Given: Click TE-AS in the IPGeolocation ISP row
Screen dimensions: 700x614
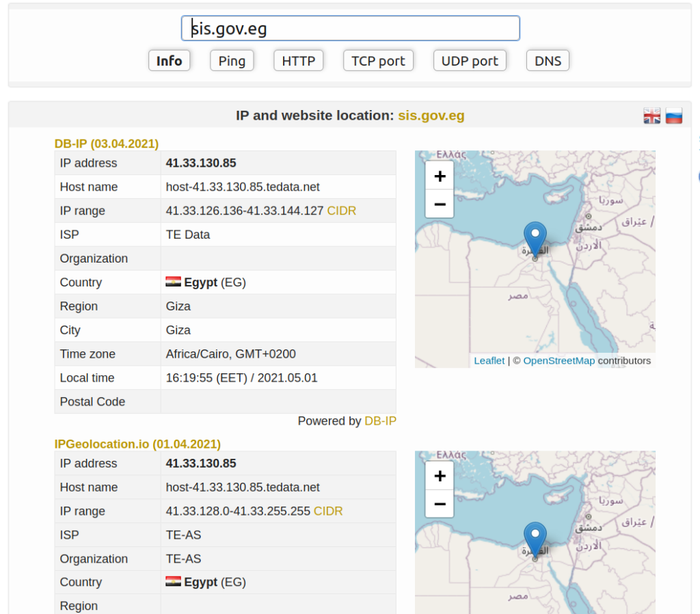Looking at the screenshot, I should 183,535.
